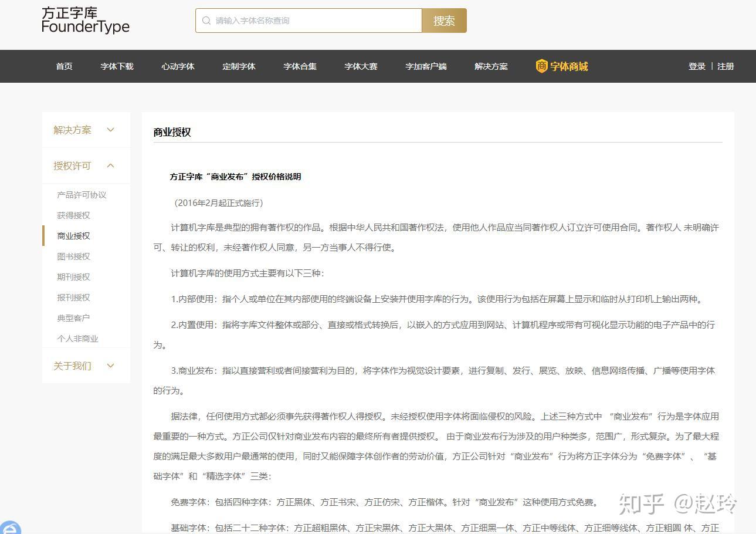This screenshot has height=534, width=756.
Task: Open 个人非商业 in sidebar
Action: click(x=78, y=339)
